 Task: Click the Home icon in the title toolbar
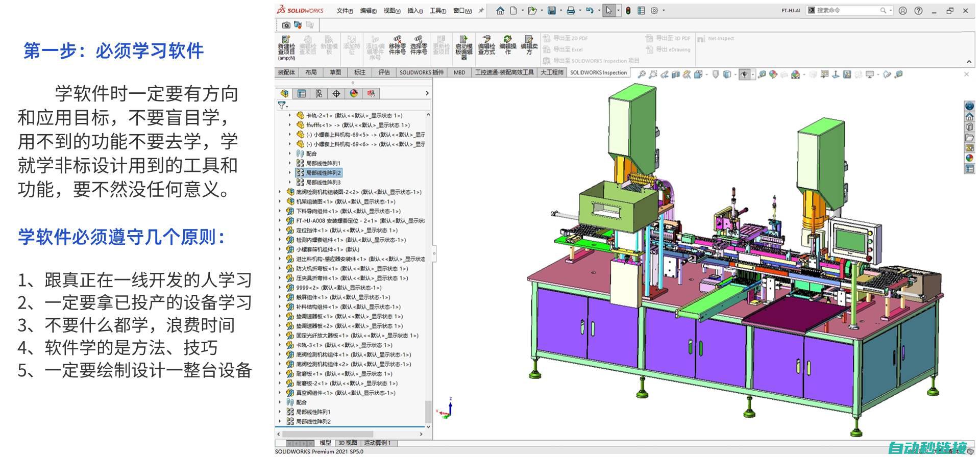coord(500,10)
